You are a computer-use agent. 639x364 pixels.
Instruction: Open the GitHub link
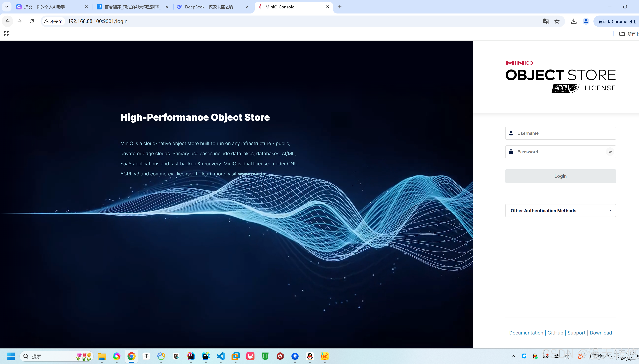[555, 333]
